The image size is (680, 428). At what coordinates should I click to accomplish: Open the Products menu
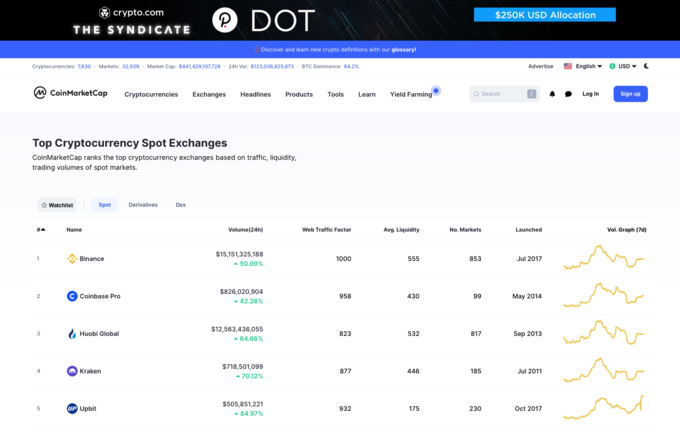pyautogui.click(x=299, y=94)
